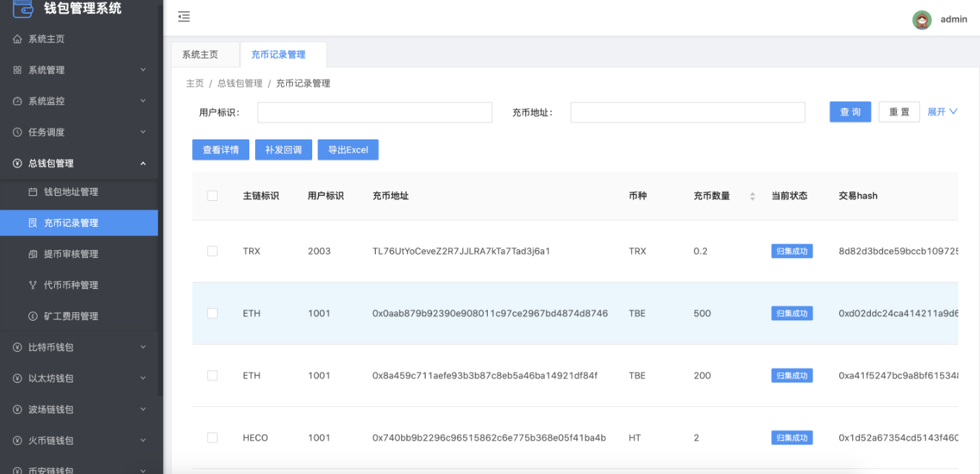This screenshot has width=980, height=474.
Task: Click the icon beside 以太坊钱包
Action: tap(17, 379)
